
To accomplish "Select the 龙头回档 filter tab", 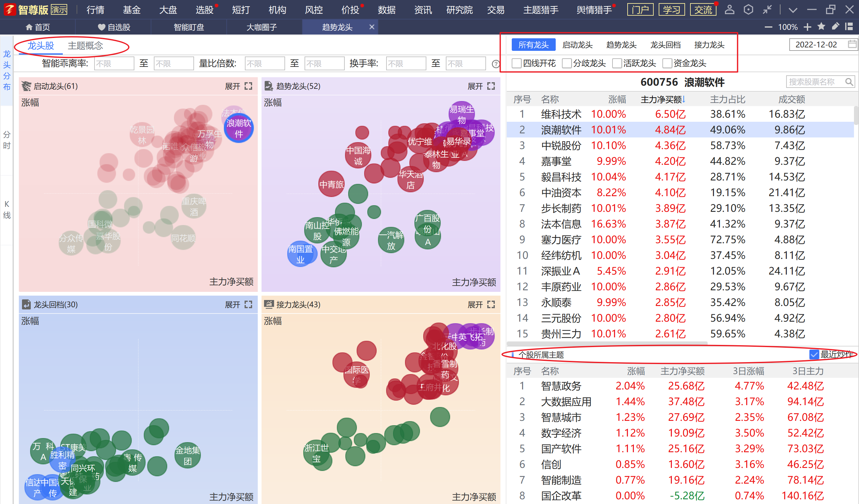I will click(x=665, y=45).
